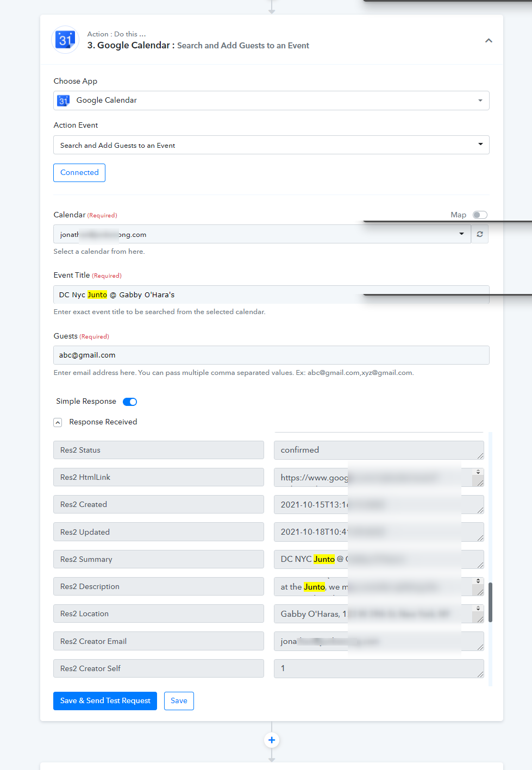The image size is (532, 770).
Task: Collapse step 3 with the chevron arrow
Action: click(x=489, y=41)
